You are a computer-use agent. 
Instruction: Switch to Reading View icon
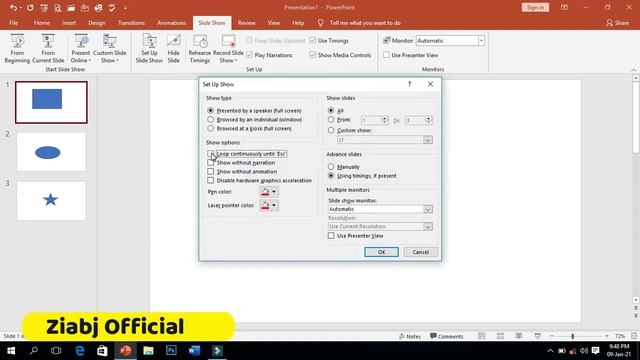519,336
